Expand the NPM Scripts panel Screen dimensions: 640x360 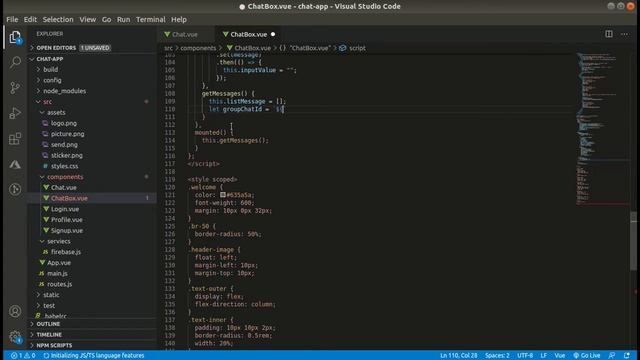point(92,345)
